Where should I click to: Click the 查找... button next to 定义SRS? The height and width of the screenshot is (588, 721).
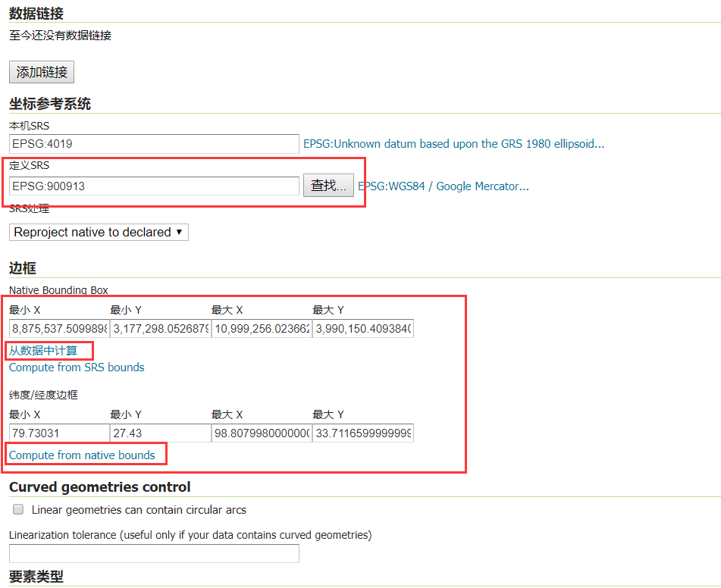point(328,184)
